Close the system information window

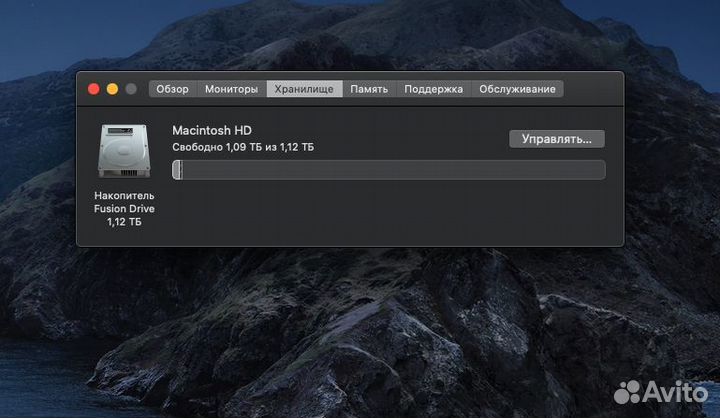(x=94, y=89)
